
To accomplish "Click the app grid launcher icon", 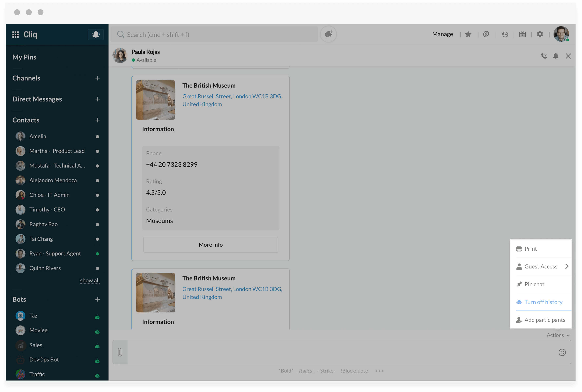I will (16, 35).
